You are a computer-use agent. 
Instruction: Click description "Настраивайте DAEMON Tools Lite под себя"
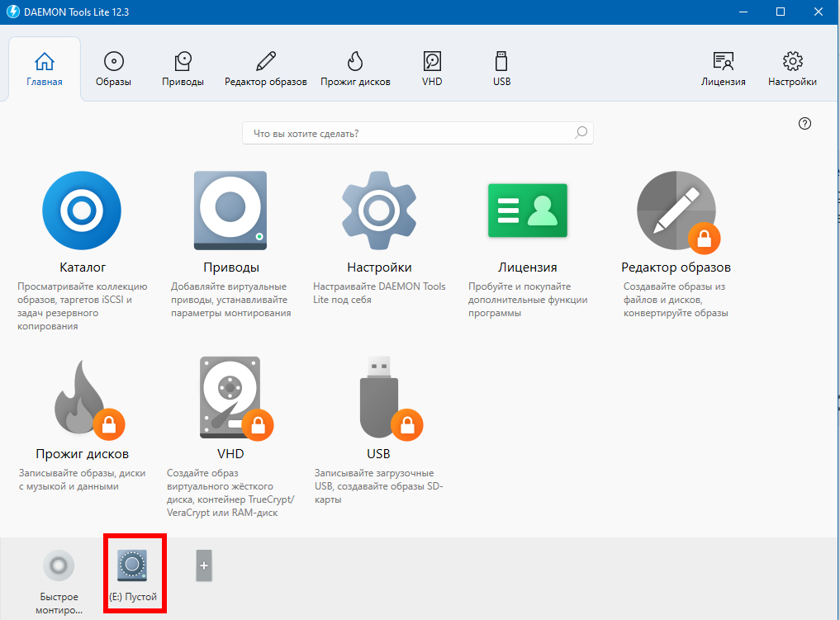click(379, 293)
